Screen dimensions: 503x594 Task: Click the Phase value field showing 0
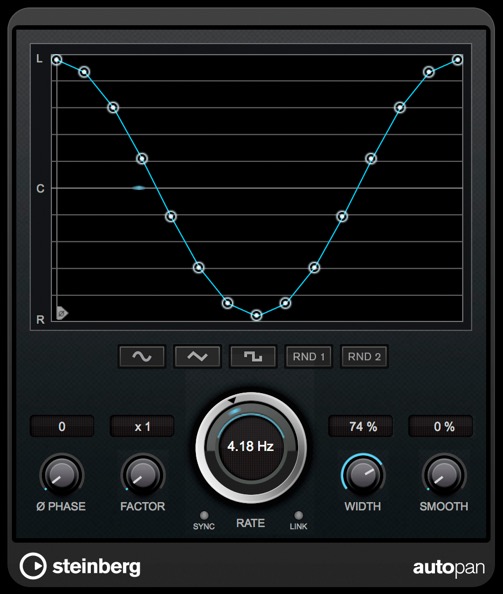point(62,427)
